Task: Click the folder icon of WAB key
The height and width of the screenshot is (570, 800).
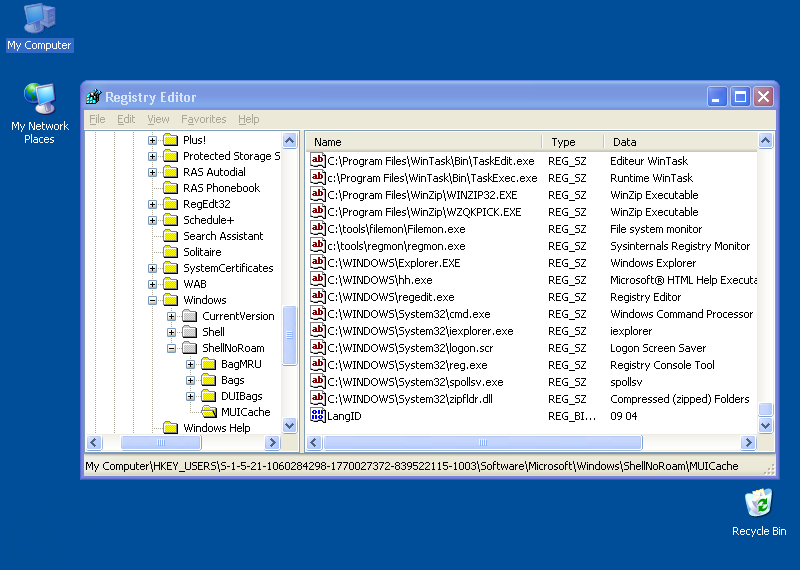Action: [170, 284]
